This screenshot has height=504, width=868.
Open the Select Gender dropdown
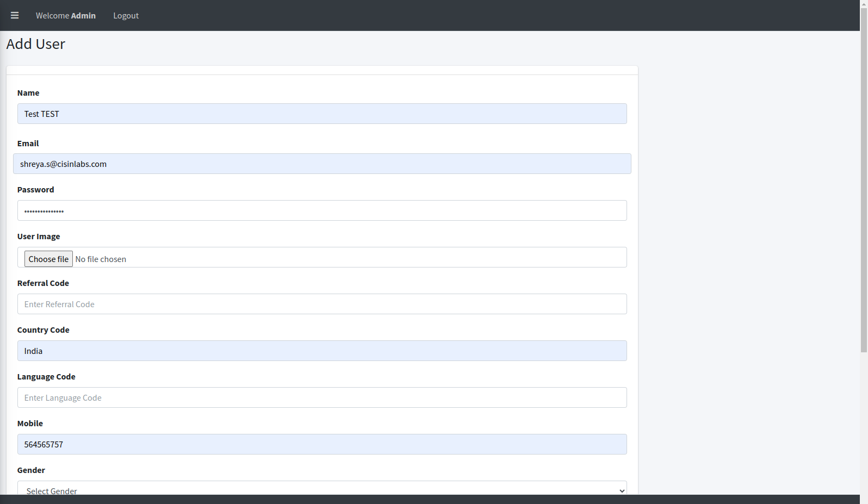point(322,488)
